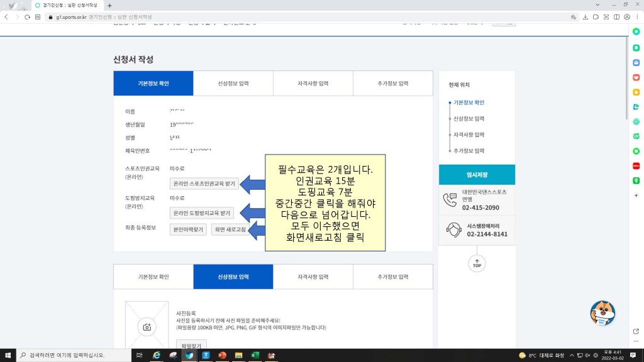Select the 기본정보 확인 tab at top
This screenshot has width=644, height=362.
tap(153, 83)
